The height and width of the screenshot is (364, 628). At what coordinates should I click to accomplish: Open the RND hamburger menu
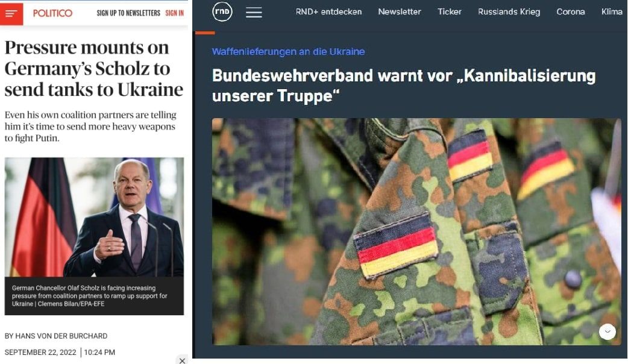[x=254, y=13]
